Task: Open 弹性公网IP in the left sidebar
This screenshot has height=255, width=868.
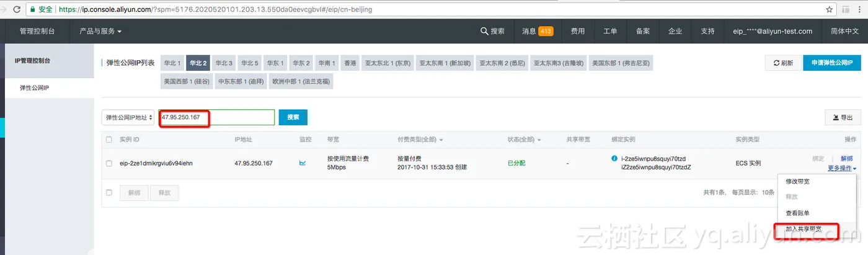Action: coord(34,87)
